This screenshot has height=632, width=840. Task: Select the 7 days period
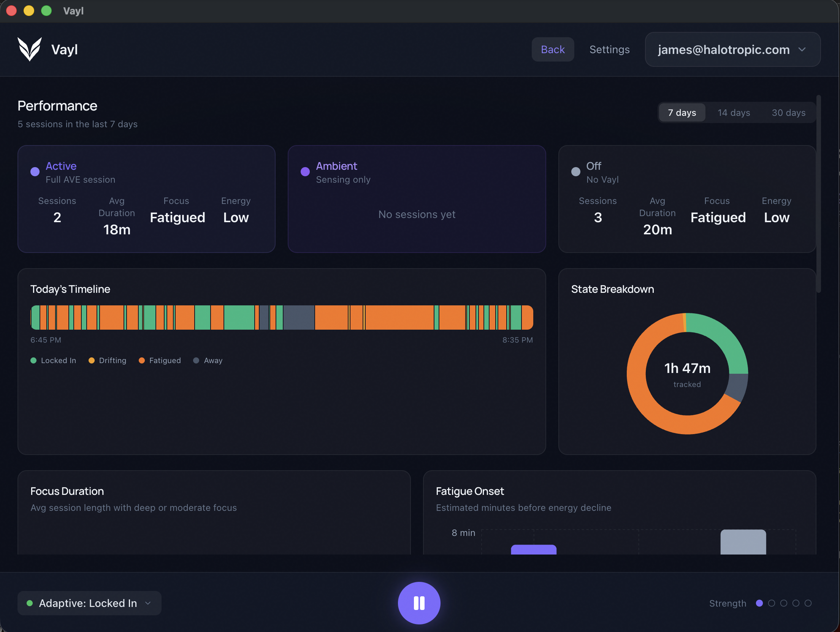pos(682,112)
